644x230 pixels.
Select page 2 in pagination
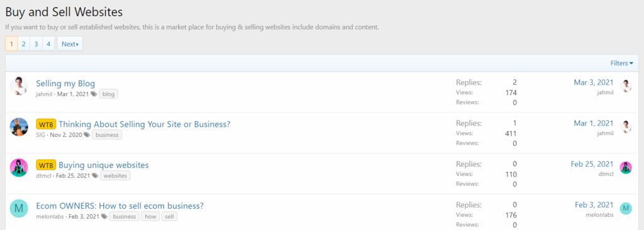tap(24, 44)
